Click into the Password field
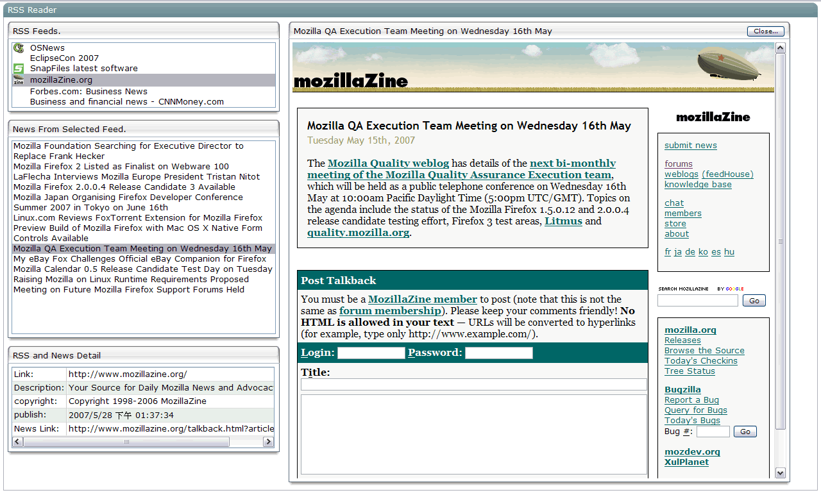The image size is (821, 504). (x=499, y=353)
